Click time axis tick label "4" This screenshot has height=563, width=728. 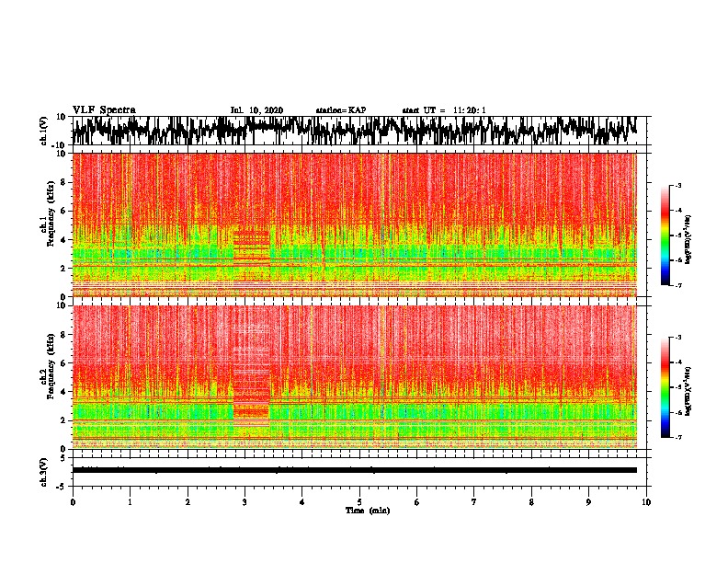(302, 502)
